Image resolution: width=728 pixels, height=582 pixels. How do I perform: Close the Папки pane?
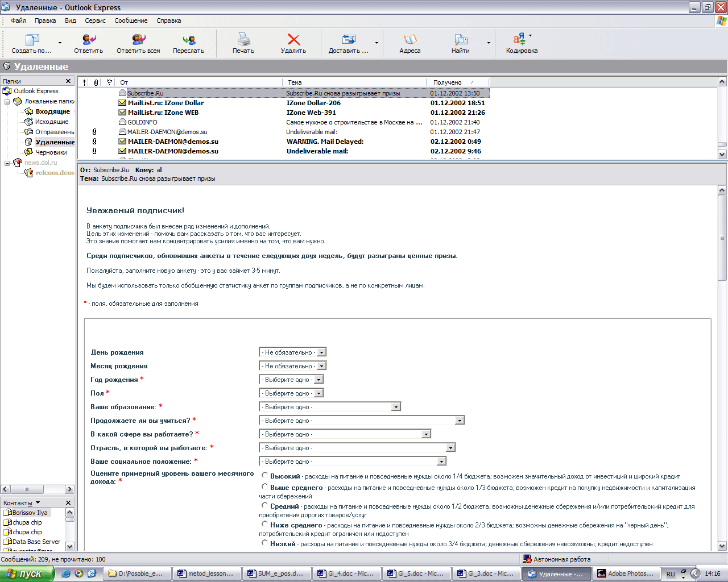tap(68, 81)
